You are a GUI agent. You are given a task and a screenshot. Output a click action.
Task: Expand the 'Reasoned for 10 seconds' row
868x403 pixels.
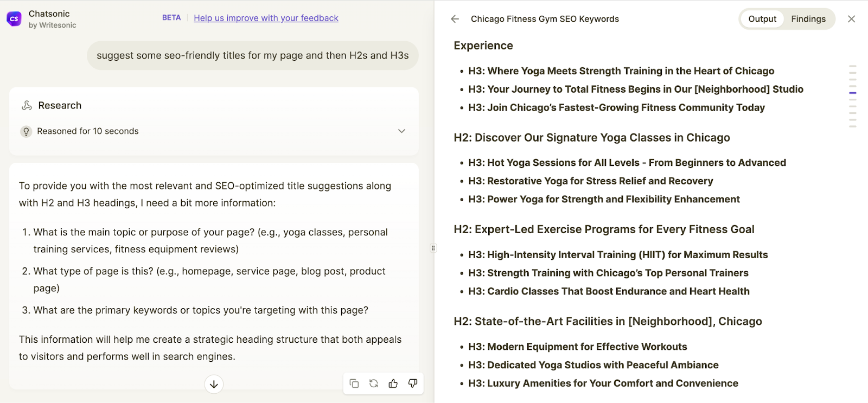pyautogui.click(x=88, y=131)
